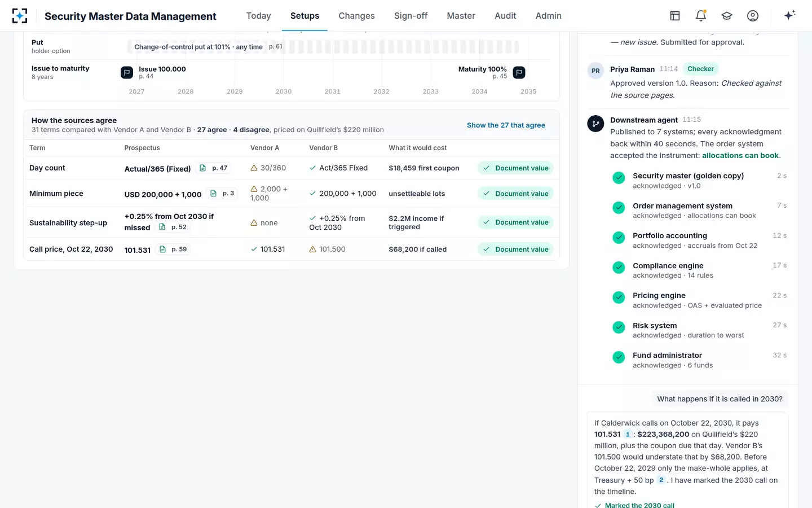Viewport: 812px width, 508px height.
Task: Open the Call price page 59 source reference
Action: [174, 249]
